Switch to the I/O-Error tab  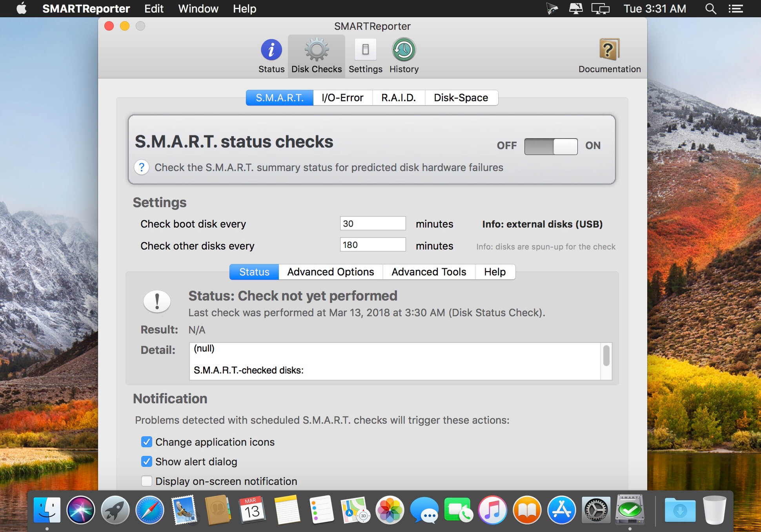point(342,98)
